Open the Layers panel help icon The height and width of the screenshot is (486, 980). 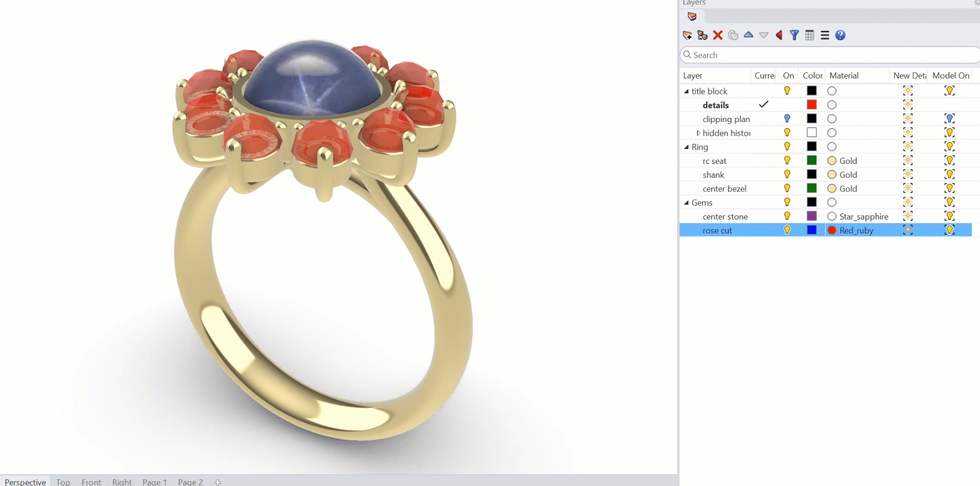[840, 35]
